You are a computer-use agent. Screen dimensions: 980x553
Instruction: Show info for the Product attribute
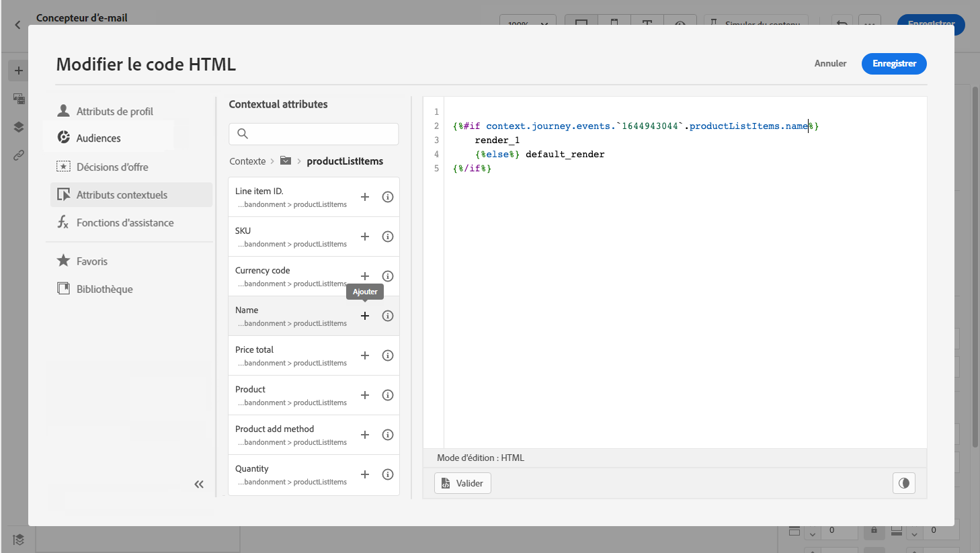388,395
